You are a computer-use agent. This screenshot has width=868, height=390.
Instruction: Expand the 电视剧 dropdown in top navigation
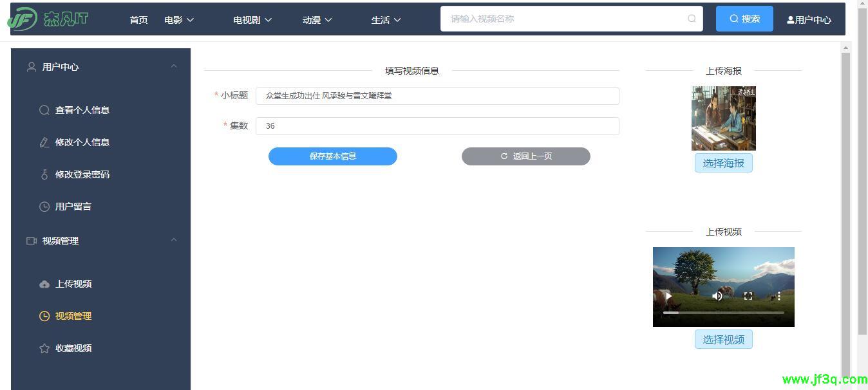(x=252, y=19)
